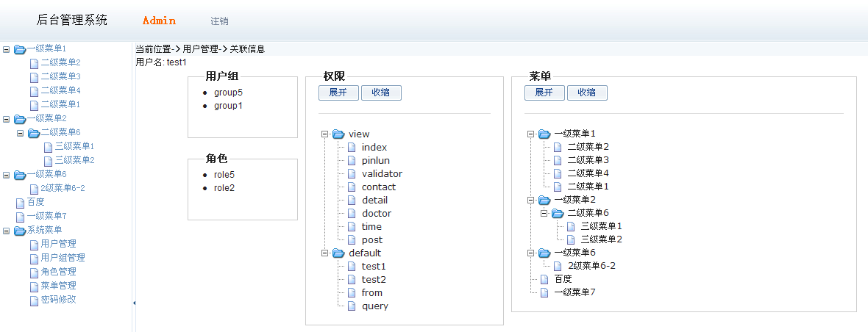Click the 注销 logout link
Screen dimensions: 868x332
pyautogui.click(x=219, y=21)
